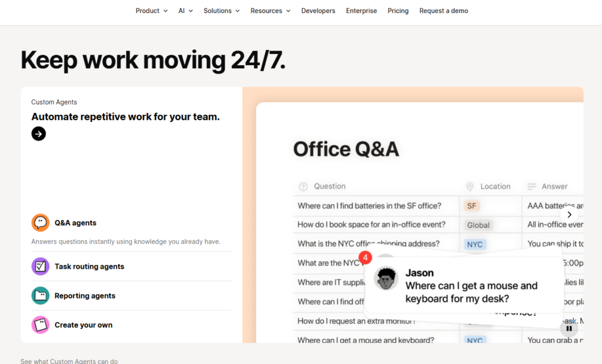Open the Enterprise page
Viewport: 602px width, 364px height.
tap(362, 11)
